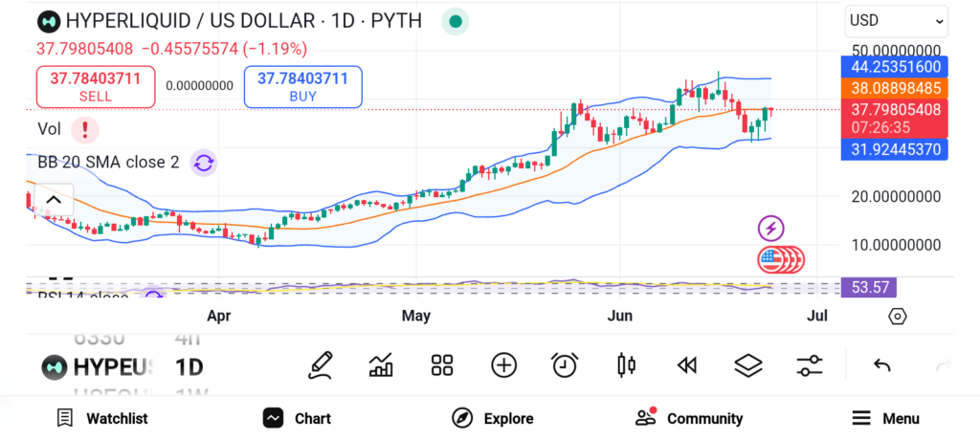Image resolution: width=980 pixels, height=441 pixels.
Task: Open the HYPEUS symbol selector at the bottom
Action: pyautogui.click(x=97, y=367)
